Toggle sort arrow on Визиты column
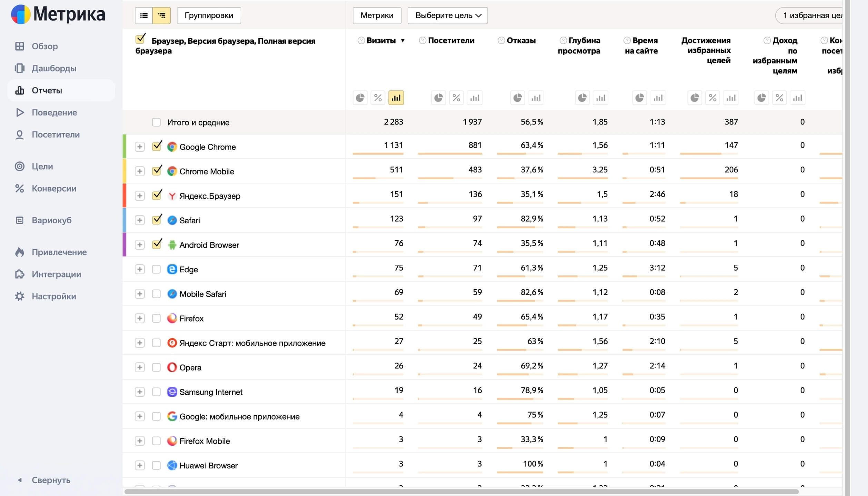868x496 pixels. pyautogui.click(x=402, y=41)
